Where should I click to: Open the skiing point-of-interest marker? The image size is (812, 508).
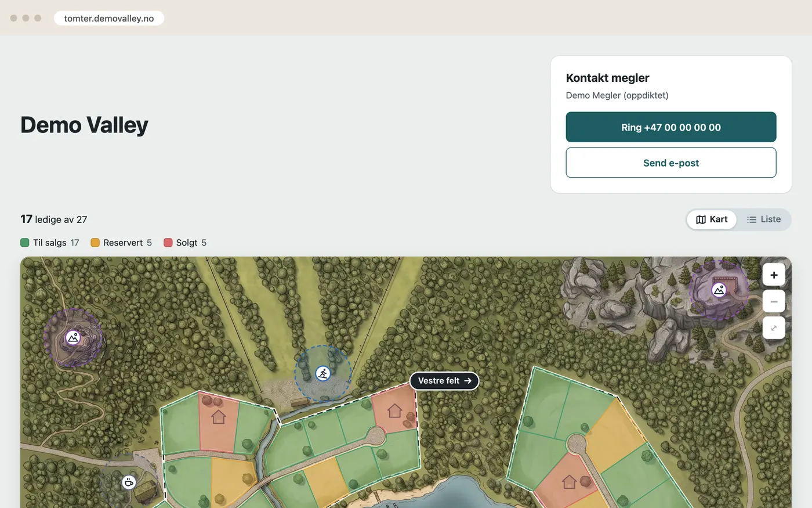(323, 373)
